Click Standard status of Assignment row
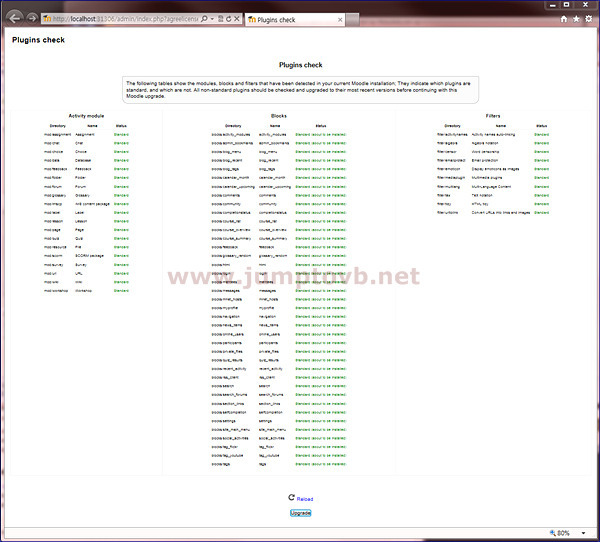This screenshot has height=542, width=600. (x=121, y=135)
